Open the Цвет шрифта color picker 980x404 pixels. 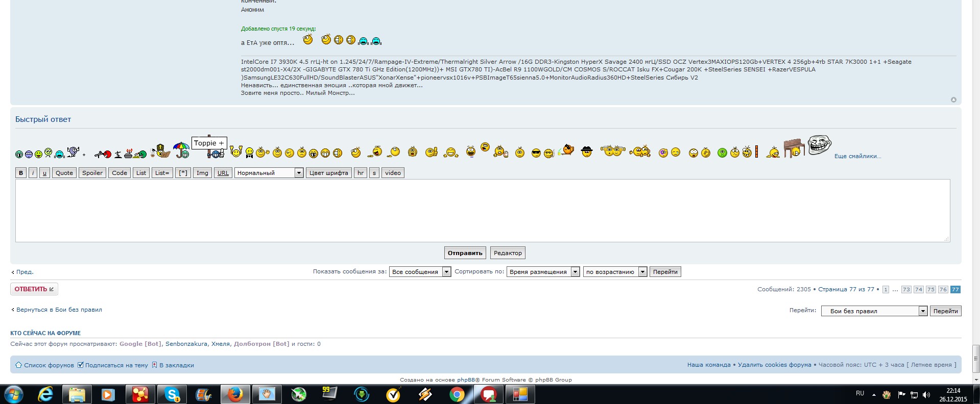point(328,173)
